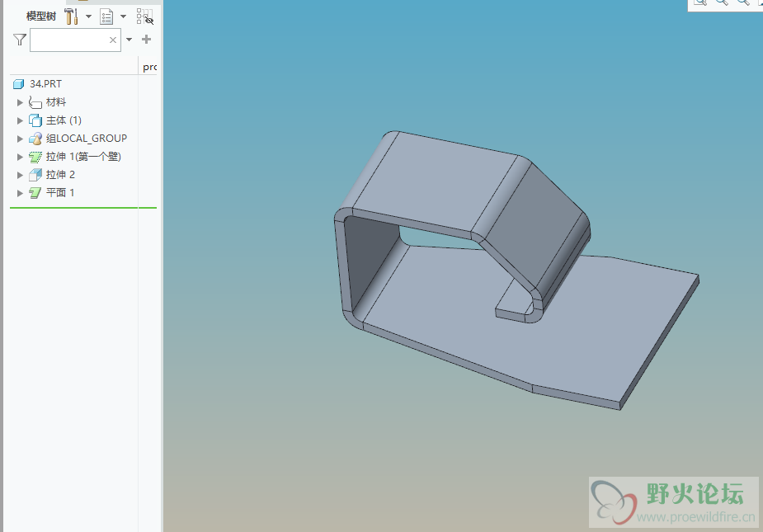Select 主体 (1) in model tree
Screen dimensions: 763x532
click(64, 120)
